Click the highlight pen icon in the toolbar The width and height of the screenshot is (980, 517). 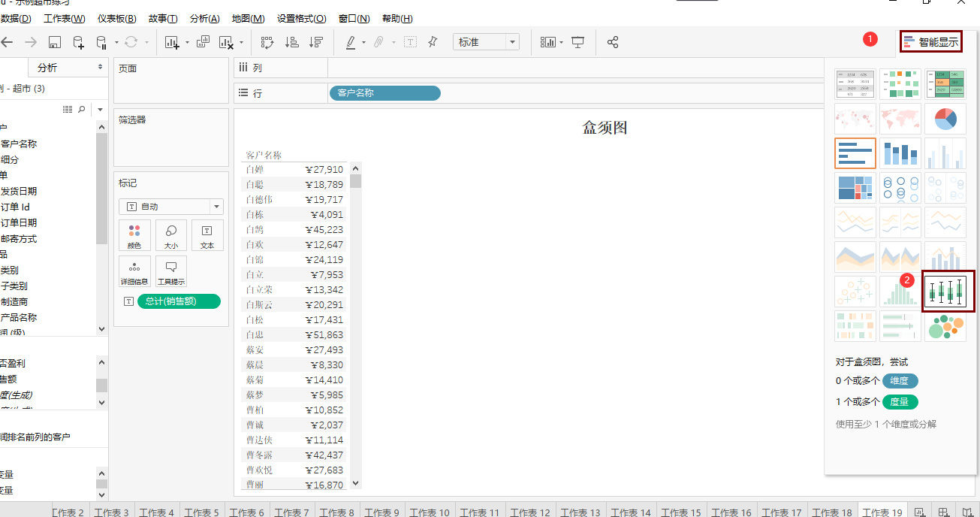[x=351, y=42]
